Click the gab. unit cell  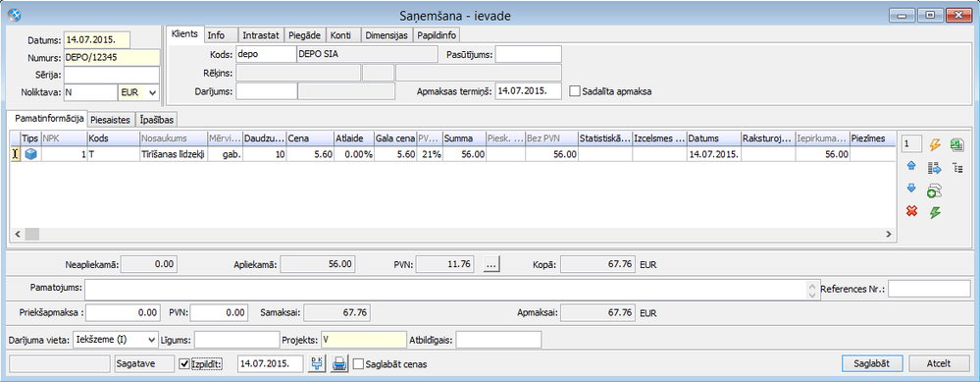click(225, 154)
